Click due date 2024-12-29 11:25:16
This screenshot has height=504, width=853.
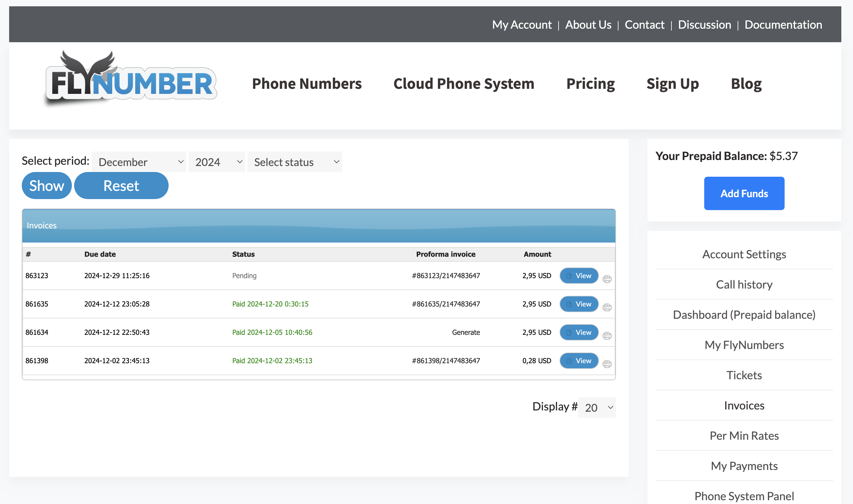click(117, 275)
